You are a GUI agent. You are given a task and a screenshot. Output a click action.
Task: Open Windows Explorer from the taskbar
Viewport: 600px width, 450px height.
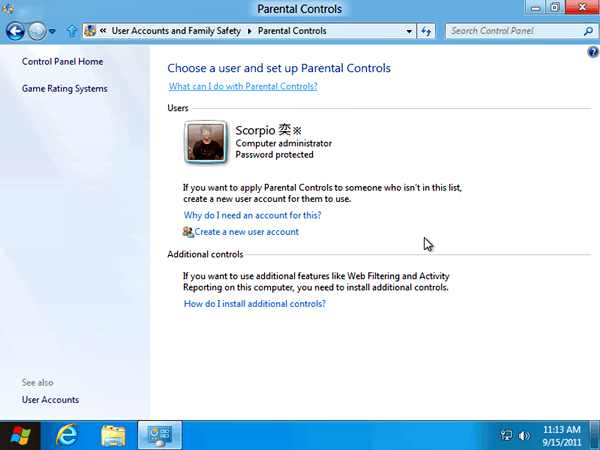113,435
